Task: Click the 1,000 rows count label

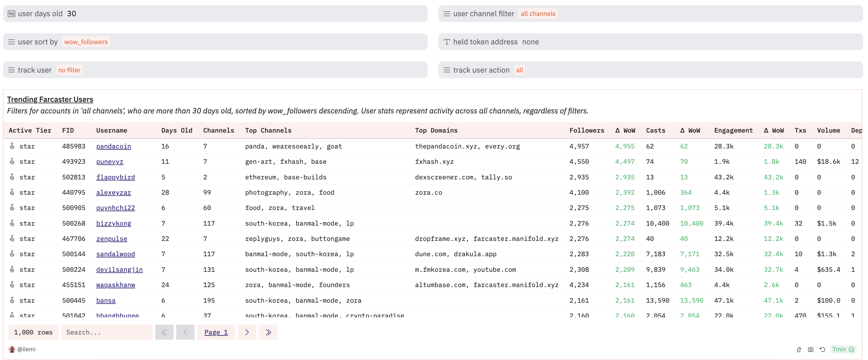Action: [33, 332]
